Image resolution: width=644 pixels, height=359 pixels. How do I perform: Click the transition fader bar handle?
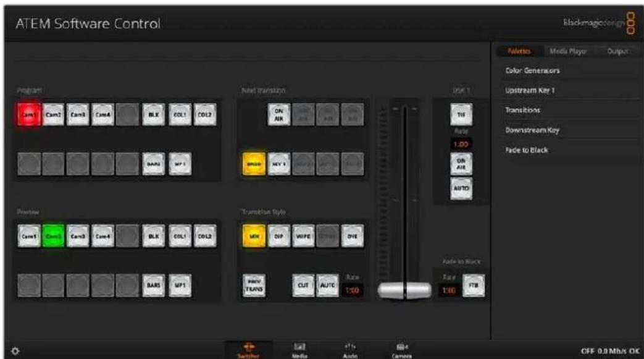[404, 290]
